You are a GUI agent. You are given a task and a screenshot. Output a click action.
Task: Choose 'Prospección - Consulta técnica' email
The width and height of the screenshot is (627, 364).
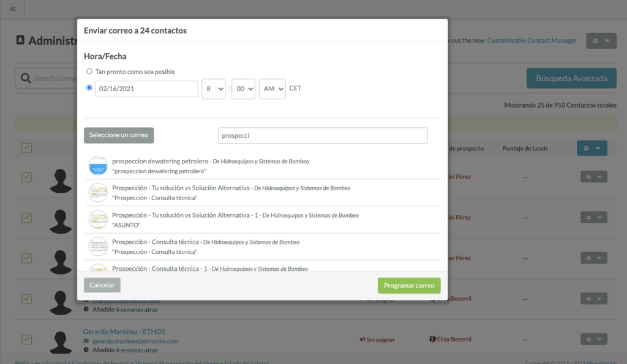tap(262, 247)
